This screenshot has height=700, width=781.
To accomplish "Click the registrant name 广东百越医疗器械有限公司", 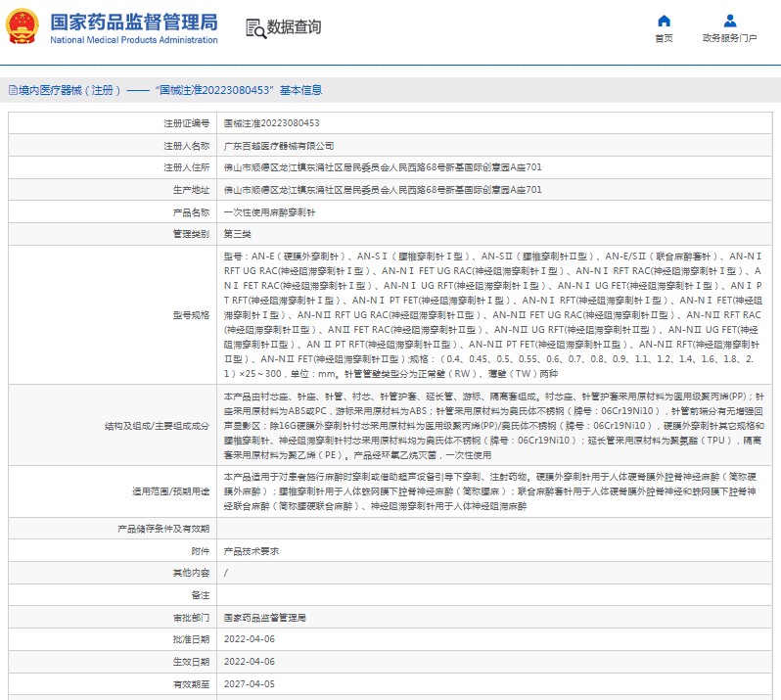I will (x=278, y=146).
